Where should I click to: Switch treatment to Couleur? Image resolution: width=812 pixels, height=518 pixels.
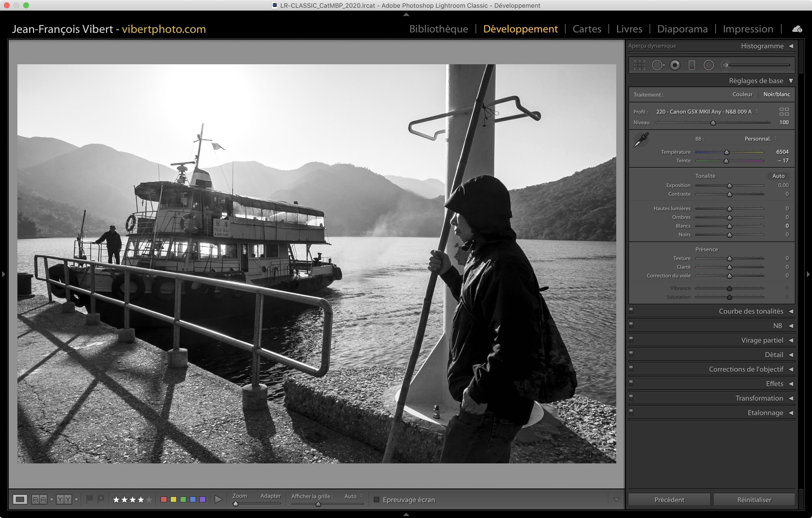pyautogui.click(x=742, y=94)
